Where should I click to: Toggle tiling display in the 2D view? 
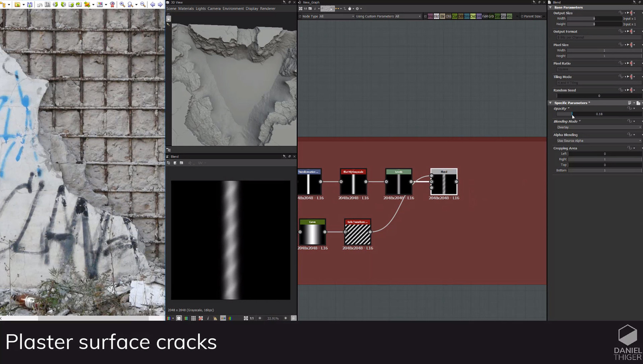coord(194,318)
